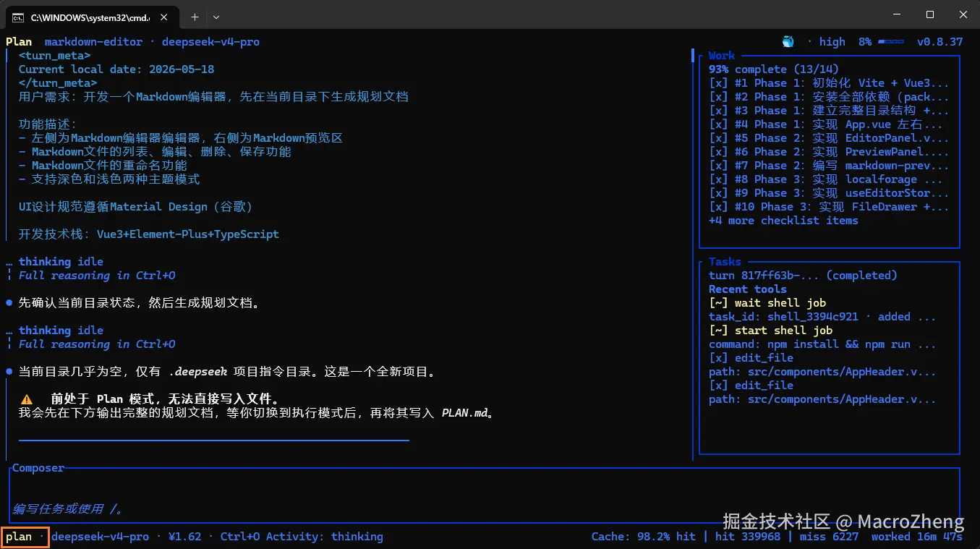Click the first thinking idle ellipsis marker
The height and width of the screenshot is (549, 980).
tap(9, 262)
